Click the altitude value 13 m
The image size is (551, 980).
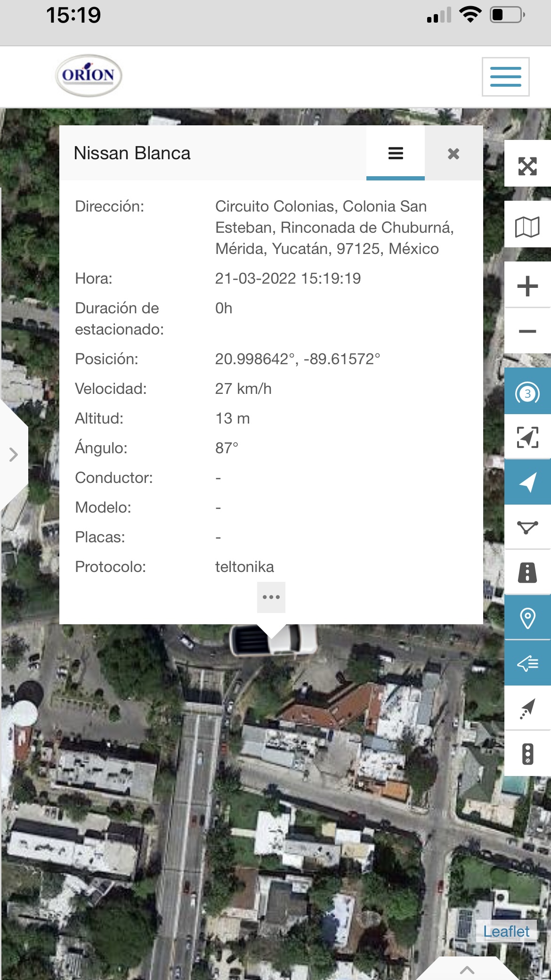tap(233, 418)
